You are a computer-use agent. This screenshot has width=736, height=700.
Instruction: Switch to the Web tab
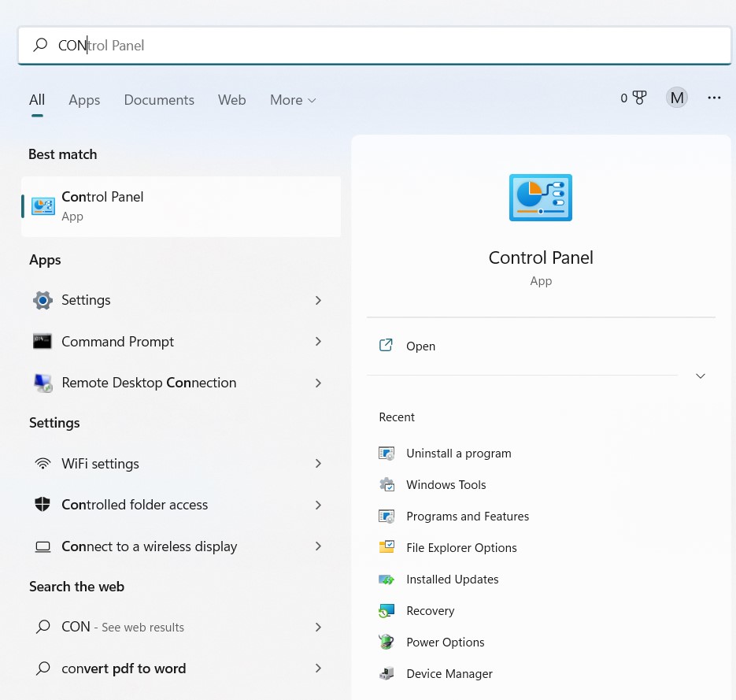pyautogui.click(x=231, y=100)
